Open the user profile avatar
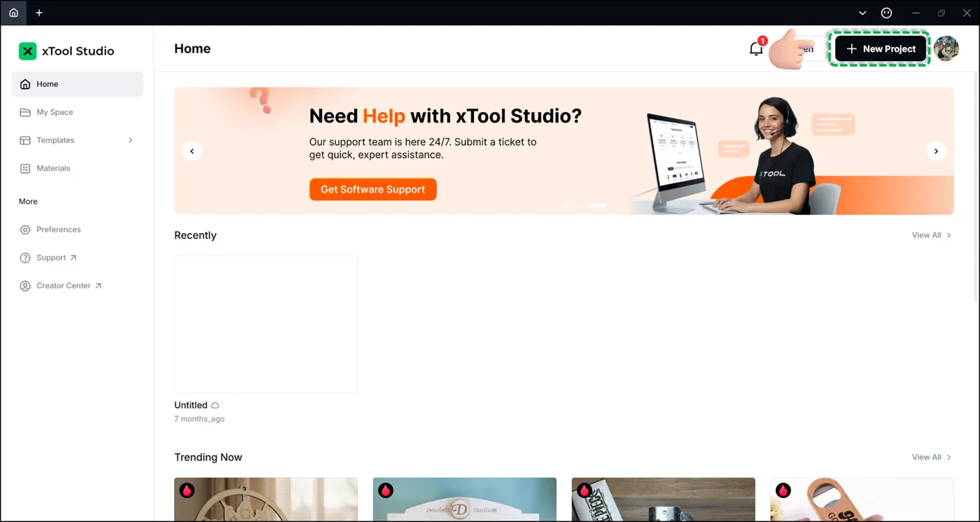The height and width of the screenshot is (522, 980). point(946,48)
